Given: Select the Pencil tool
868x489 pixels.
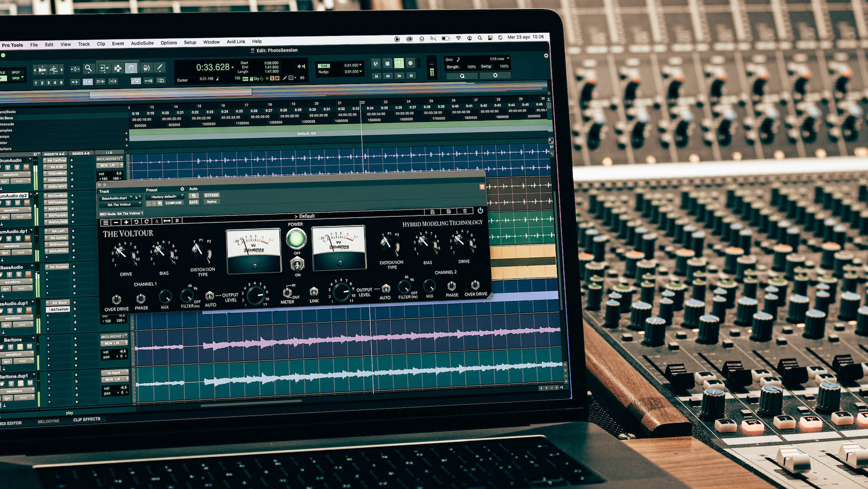Looking at the screenshot, I should [160, 68].
